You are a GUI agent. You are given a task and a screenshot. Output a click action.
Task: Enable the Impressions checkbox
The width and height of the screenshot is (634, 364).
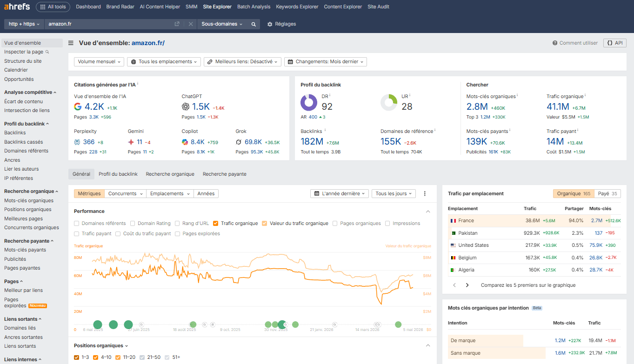(387, 224)
